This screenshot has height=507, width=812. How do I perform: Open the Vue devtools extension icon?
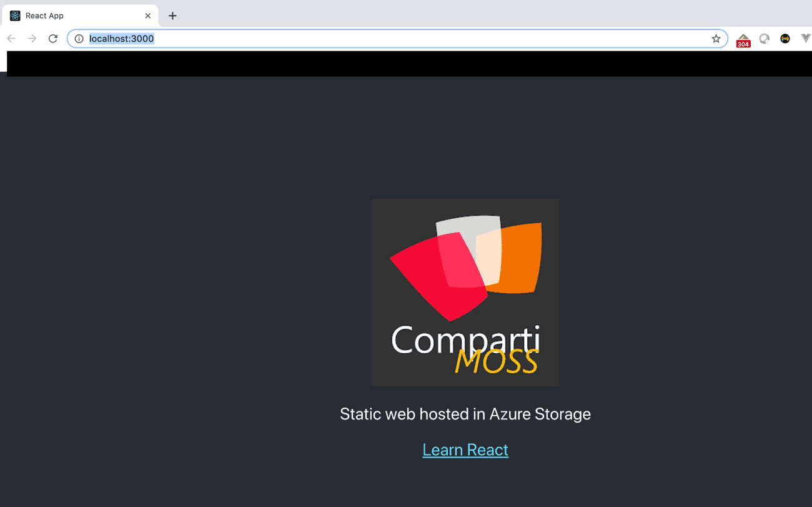point(805,39)
